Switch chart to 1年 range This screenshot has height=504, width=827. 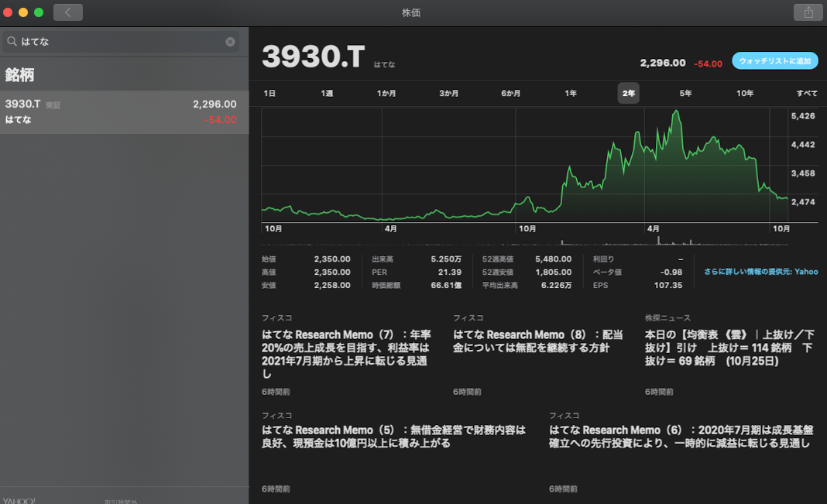click(x=571, y=94)
